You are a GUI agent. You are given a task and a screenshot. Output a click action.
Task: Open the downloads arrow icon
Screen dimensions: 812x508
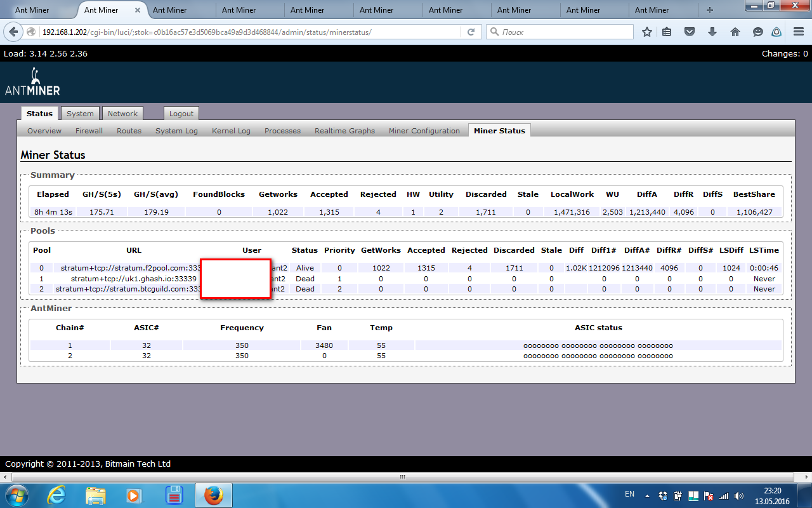713,32
